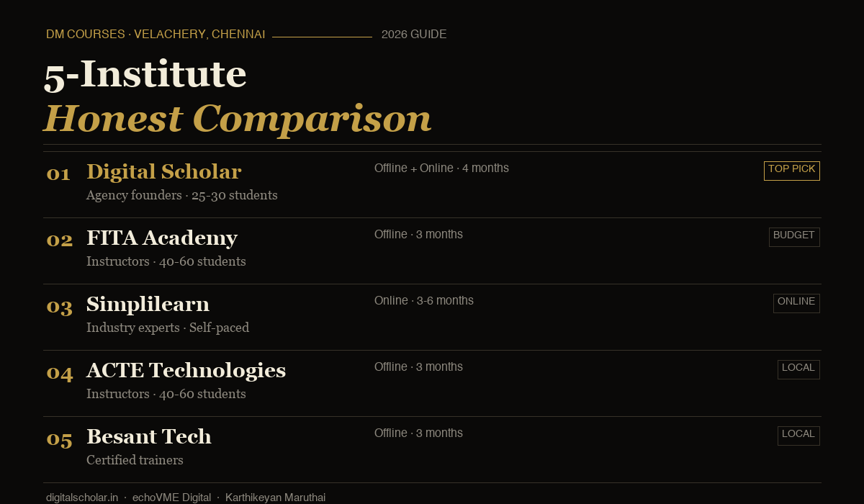This screenshot has height=504, width=864.
Task: Click the '2026 GUIDE' label
Action: pyautogui.click(x=414, y=35)
